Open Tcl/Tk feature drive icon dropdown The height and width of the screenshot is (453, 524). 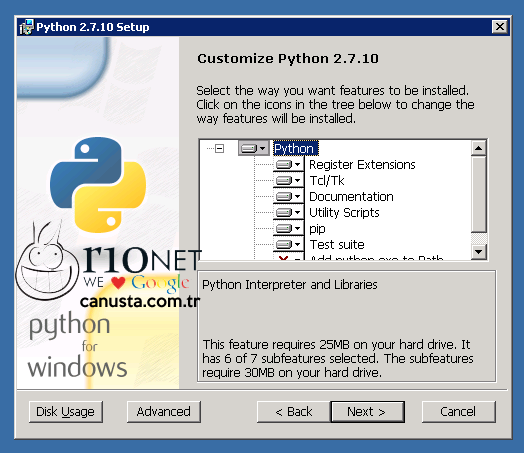pos(289,180)
